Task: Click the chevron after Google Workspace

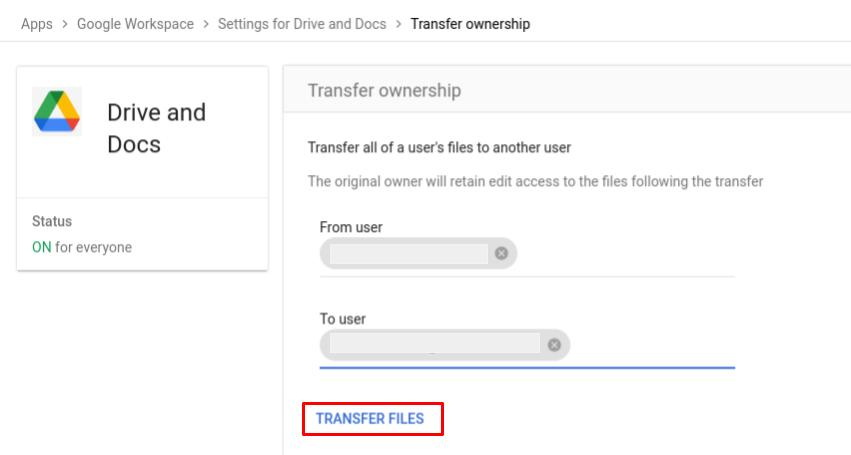Action: click(206, 24)
